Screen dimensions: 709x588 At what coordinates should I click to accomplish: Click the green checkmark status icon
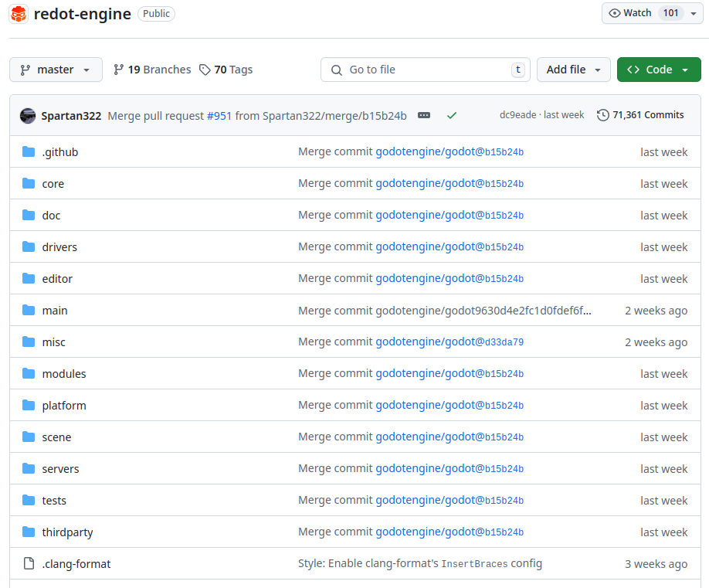tap(452, 115)
